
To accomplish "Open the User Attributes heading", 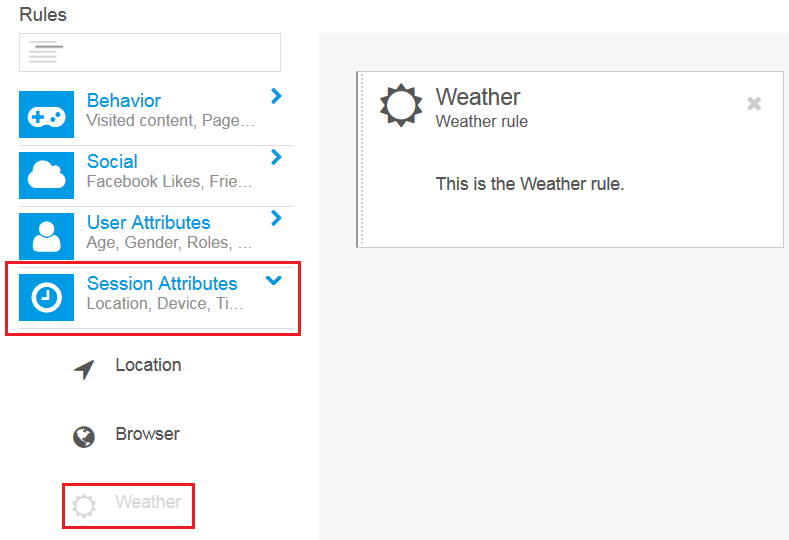I will pyautogui.click(x=148, y=222).
